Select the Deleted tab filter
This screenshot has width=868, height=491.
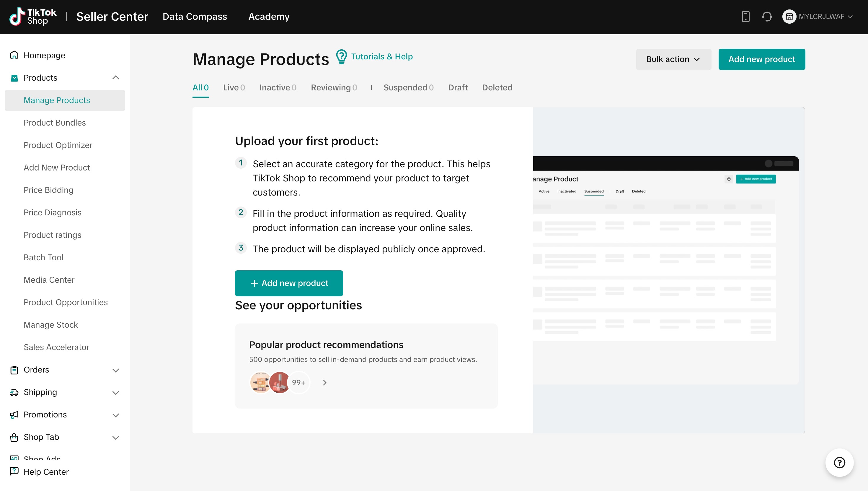[497, 88]
